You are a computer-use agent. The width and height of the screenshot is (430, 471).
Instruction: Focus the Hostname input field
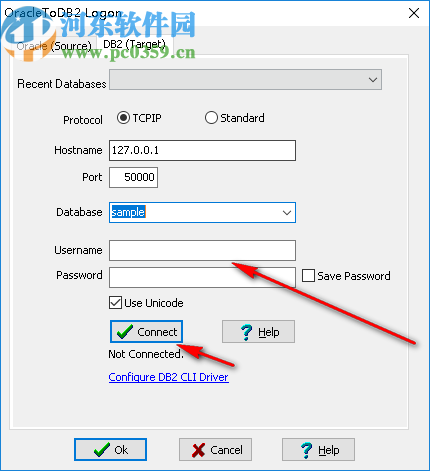click(202, 150)
